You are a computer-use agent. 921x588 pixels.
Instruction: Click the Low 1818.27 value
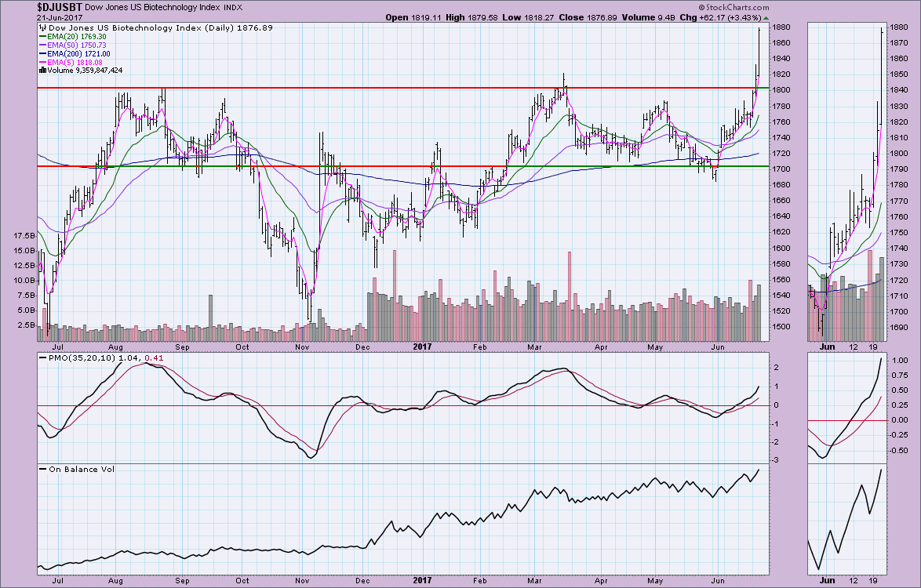527,17
